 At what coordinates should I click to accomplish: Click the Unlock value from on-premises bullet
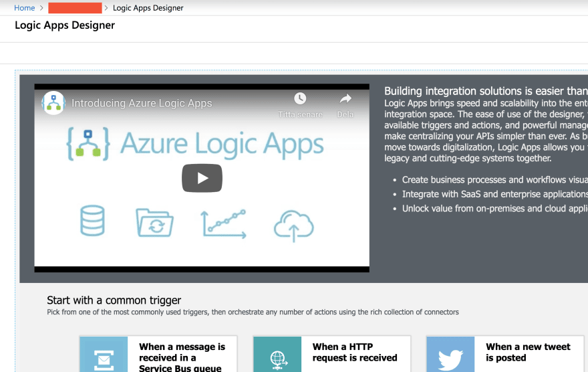[495, 208]
